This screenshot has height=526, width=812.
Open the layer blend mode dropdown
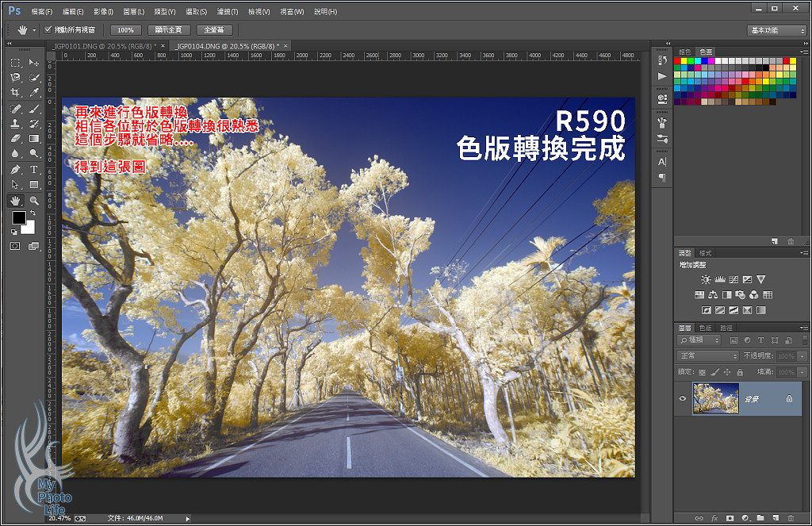707,356
